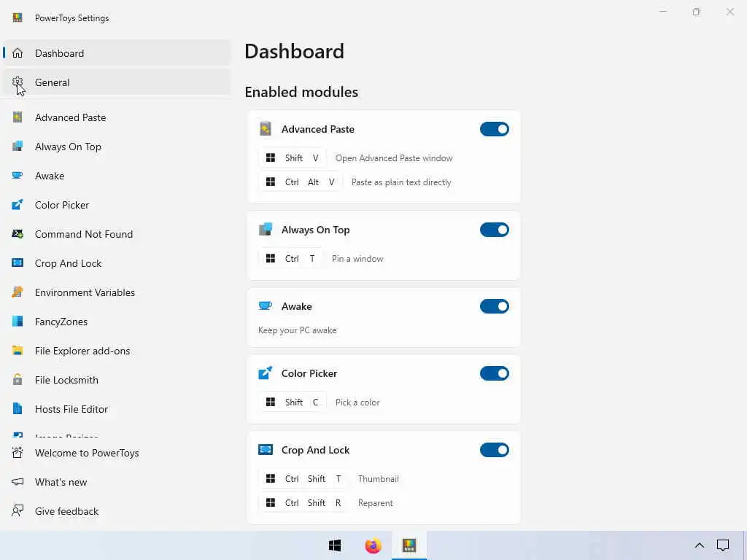The height and width of the screenshot is (560, 747).
Task: Launch Firefox from the taskbar
Action: [373, 545]
